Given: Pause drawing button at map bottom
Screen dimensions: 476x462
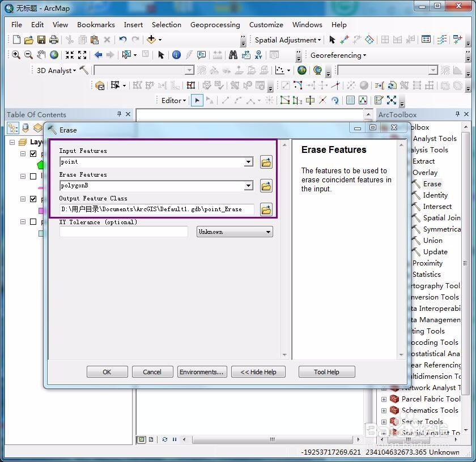Looking at the screenshot, I should [x=175, y=439].
